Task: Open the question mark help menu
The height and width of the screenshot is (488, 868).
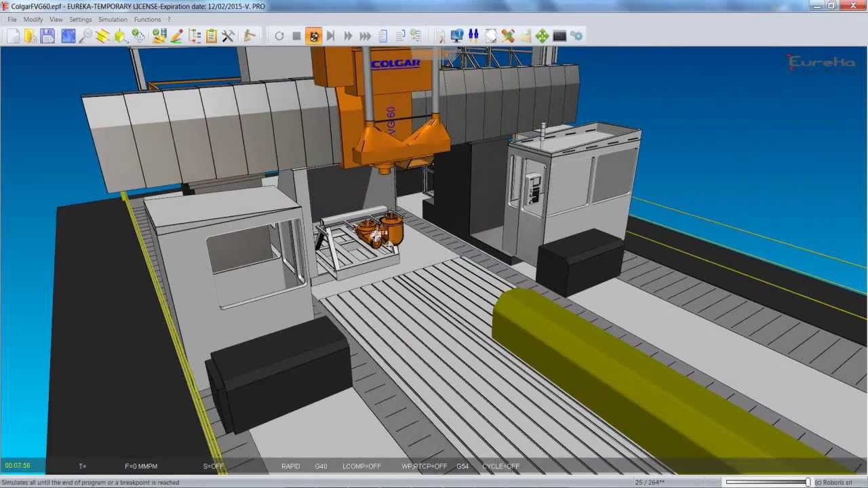Action: click(x=170, y=20)
